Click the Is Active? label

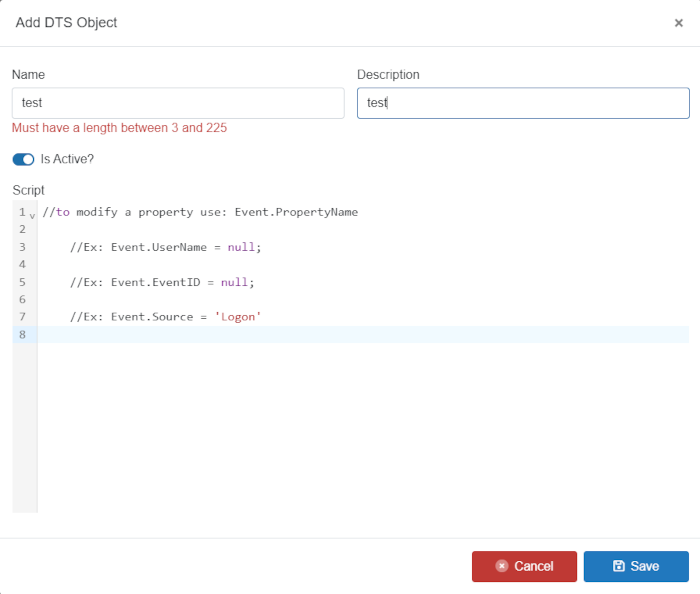67,159
